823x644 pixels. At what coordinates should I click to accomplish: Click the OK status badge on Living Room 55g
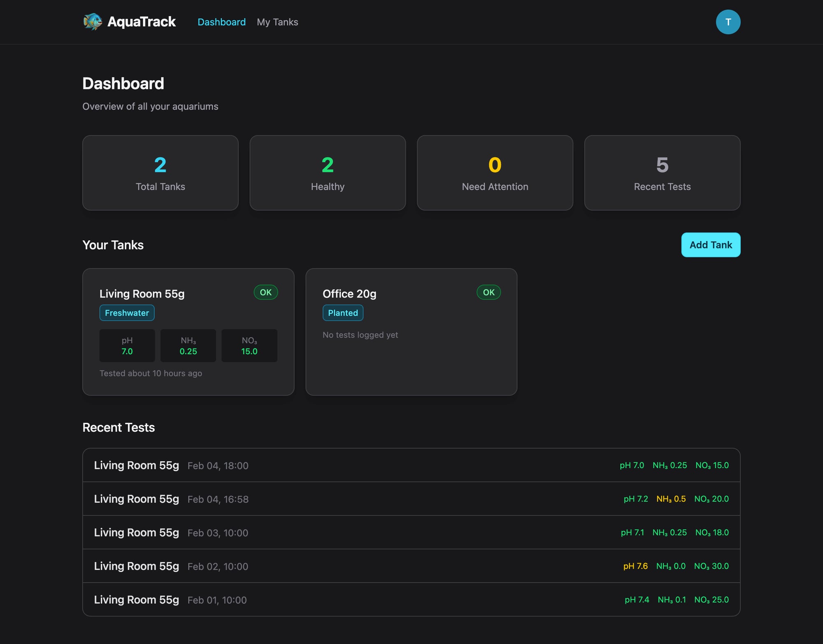(266, 292)
